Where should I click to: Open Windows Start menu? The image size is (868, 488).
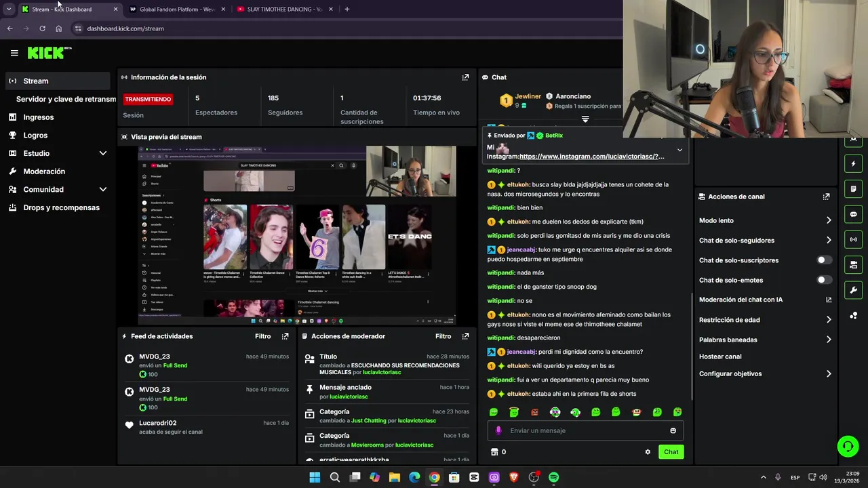coord(315,477)
